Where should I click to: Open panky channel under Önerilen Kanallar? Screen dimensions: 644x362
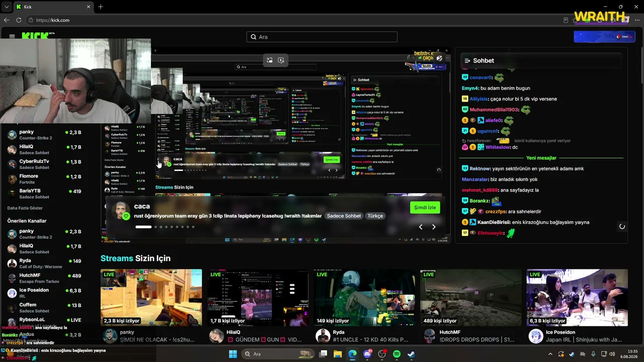[44, 234]
